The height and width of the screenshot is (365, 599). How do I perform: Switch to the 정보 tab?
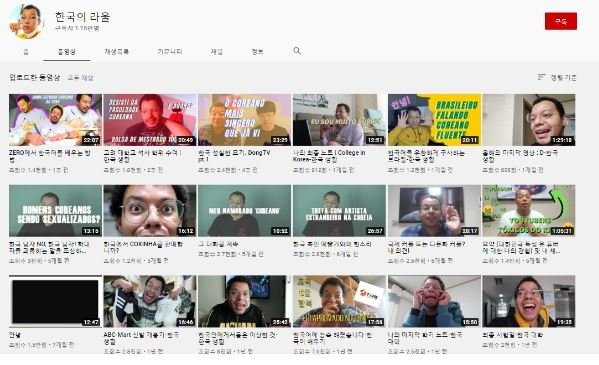[x=257, y=52]
